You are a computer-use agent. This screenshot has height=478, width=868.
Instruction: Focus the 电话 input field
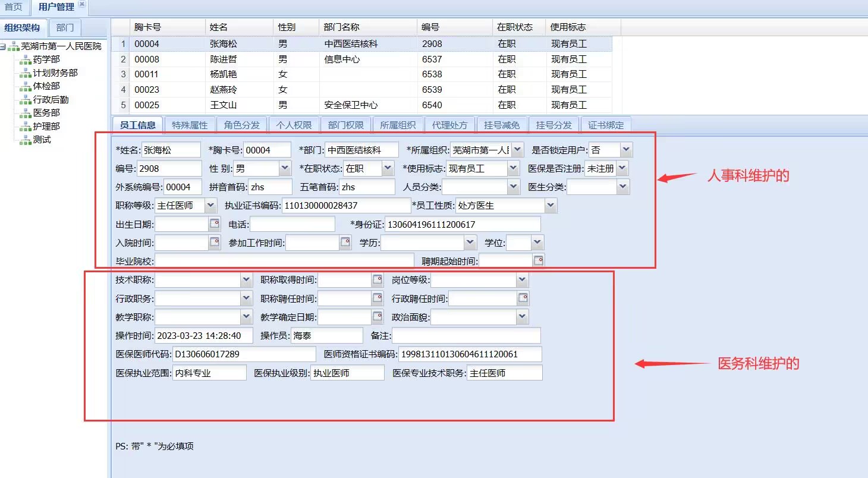pyautogui.click(x=293, y=224)
